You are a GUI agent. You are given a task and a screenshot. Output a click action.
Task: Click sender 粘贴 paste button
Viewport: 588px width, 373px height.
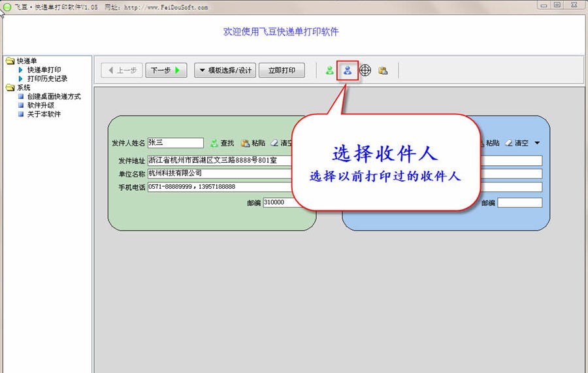[253, 143]
